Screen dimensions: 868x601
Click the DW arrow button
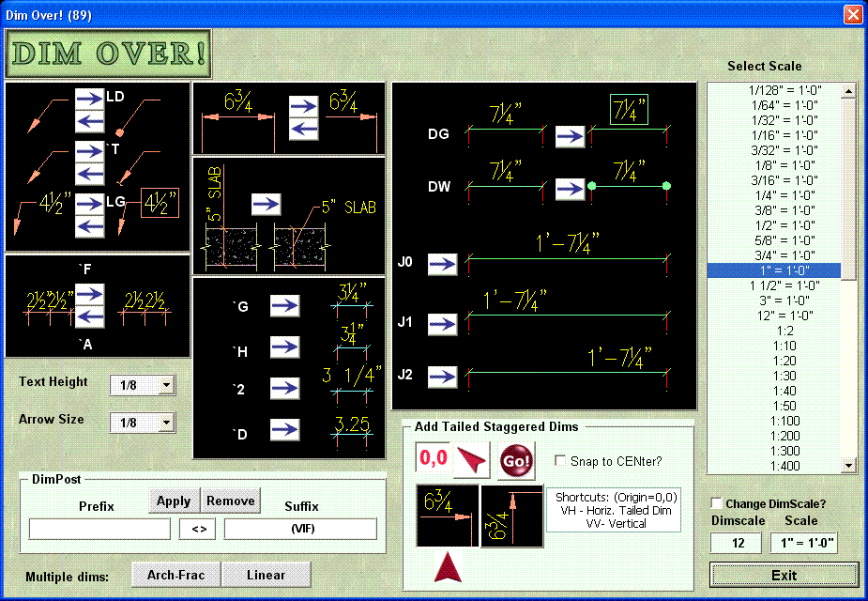571,189
